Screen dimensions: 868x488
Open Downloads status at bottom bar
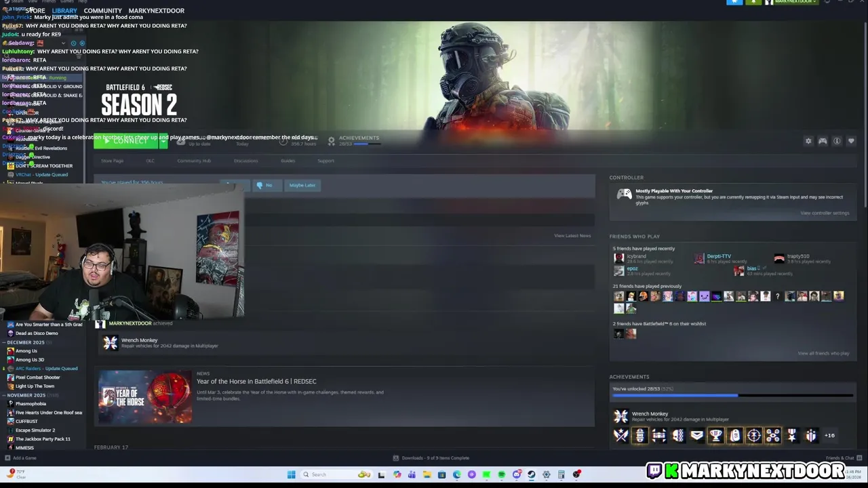coord(431,458)
